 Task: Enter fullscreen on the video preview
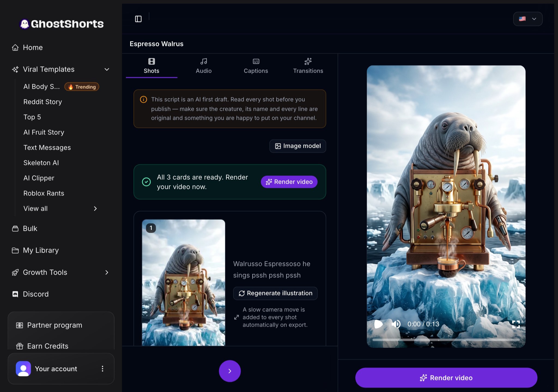516,324
